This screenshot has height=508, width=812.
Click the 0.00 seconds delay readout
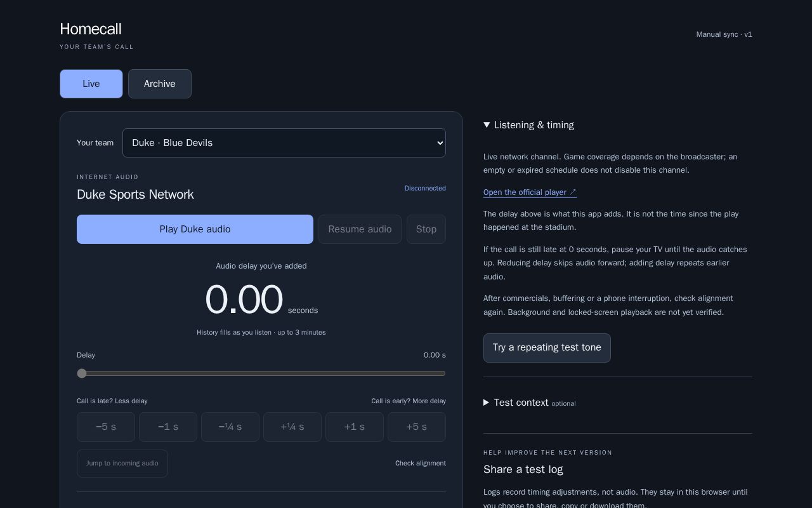point(261,300)
